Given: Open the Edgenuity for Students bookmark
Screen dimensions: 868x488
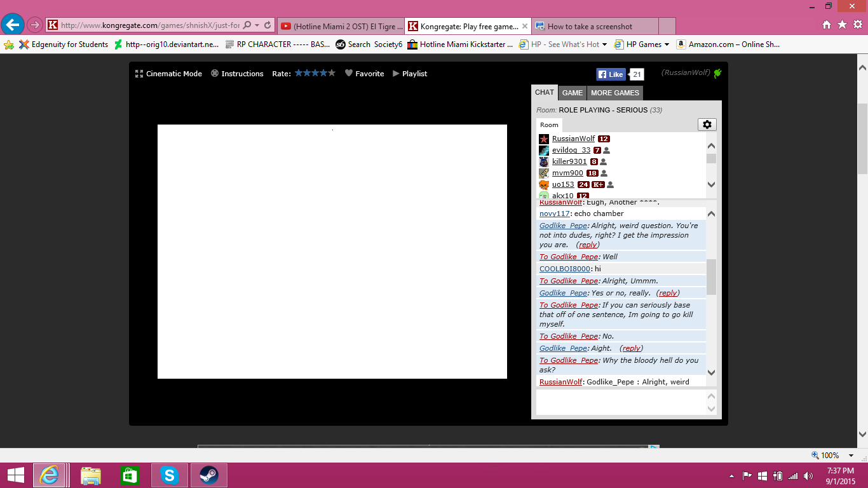Looking at the screenshot, I should (64, 44).
